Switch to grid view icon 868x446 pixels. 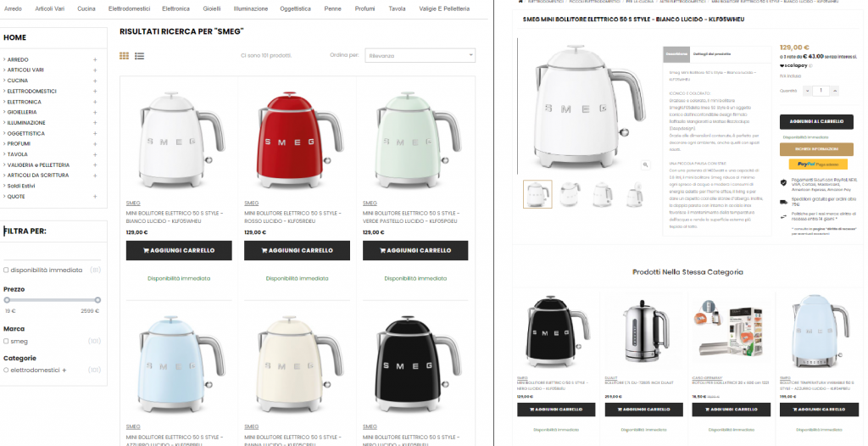(124, 56)
